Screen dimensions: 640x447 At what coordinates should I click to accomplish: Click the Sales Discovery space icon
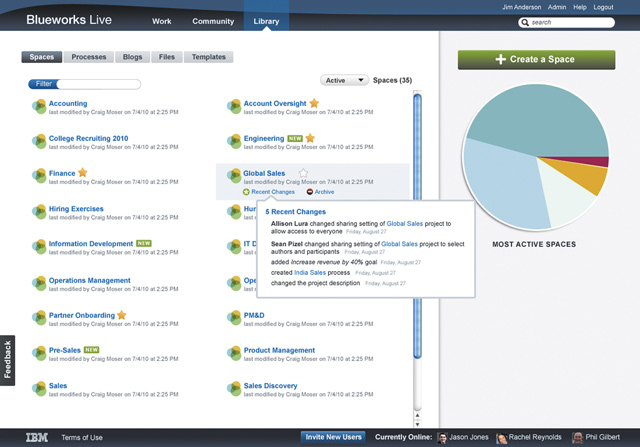[x=234, y=389]
